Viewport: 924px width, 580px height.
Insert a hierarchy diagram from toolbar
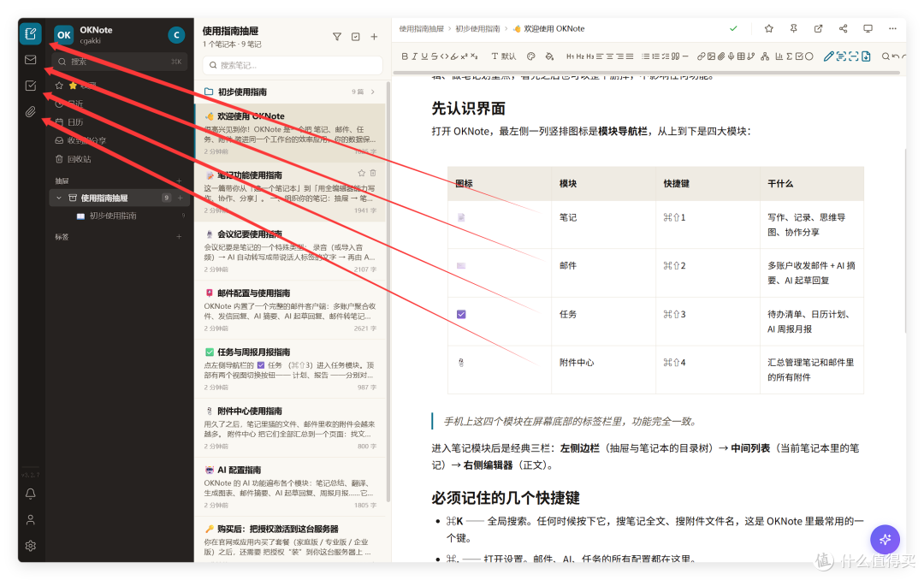[x=765, y=56]
